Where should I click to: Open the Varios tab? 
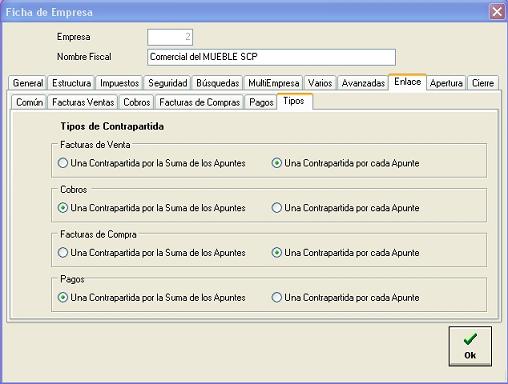pos(320,83)
